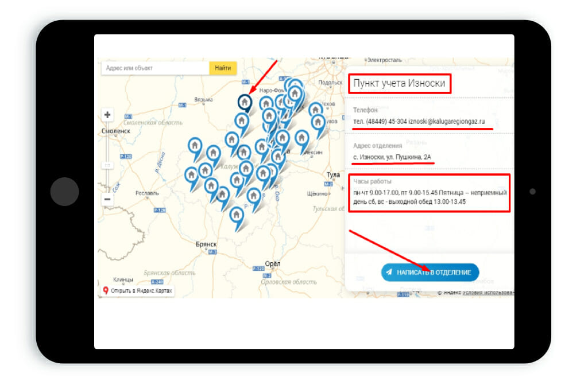
Task: Click 'Написать в отделение' button
Action: coord(430,273)
